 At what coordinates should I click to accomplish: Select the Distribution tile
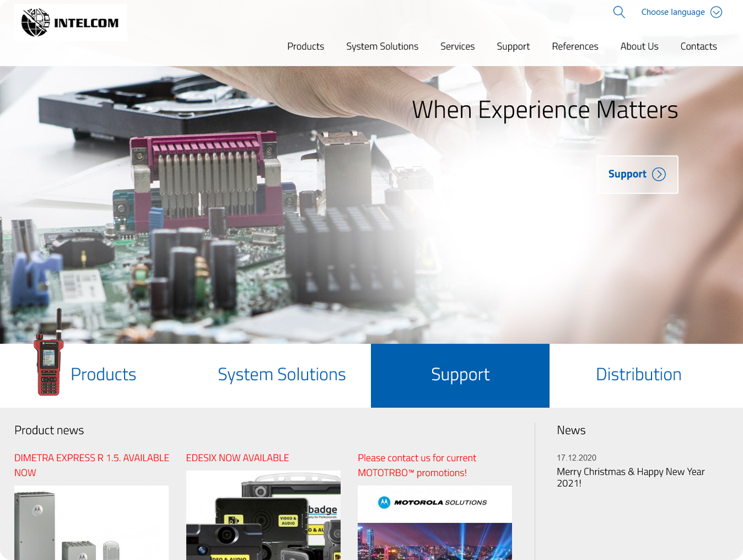(x=638, y=375)
